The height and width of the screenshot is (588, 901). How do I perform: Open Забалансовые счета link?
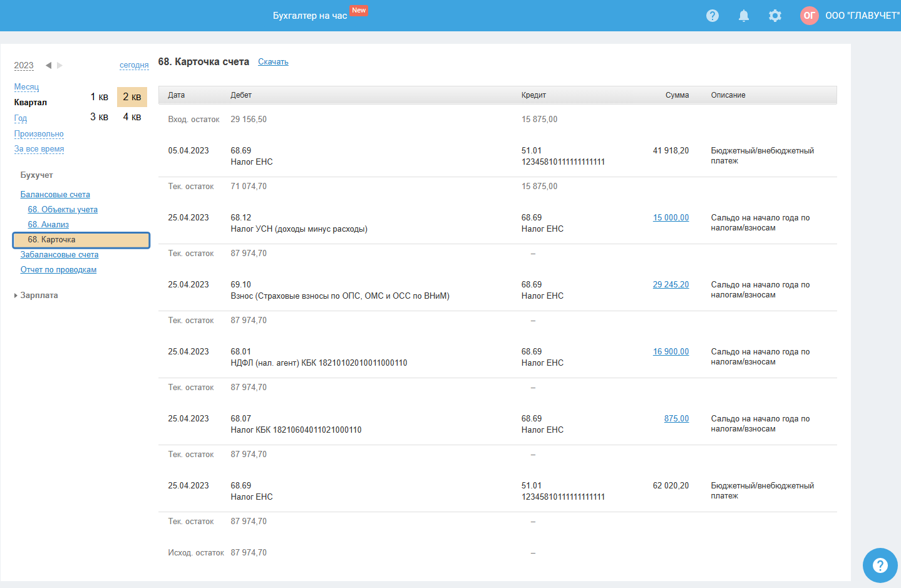tap(59, 255)
